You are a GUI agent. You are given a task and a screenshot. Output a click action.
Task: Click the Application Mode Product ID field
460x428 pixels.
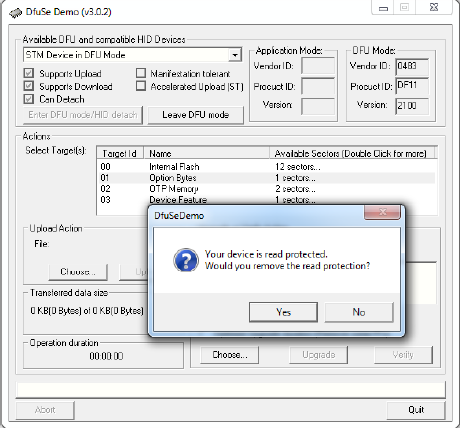tap(318, 86)
